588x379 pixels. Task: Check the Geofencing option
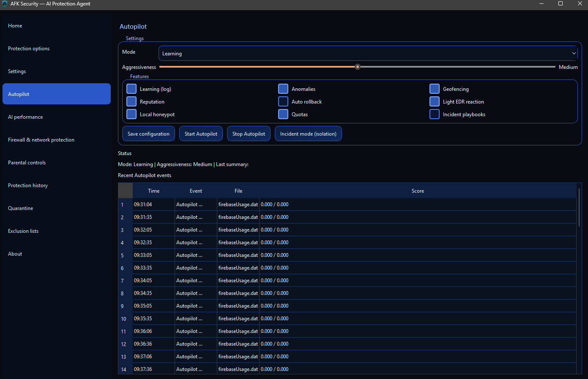[434, 89]
